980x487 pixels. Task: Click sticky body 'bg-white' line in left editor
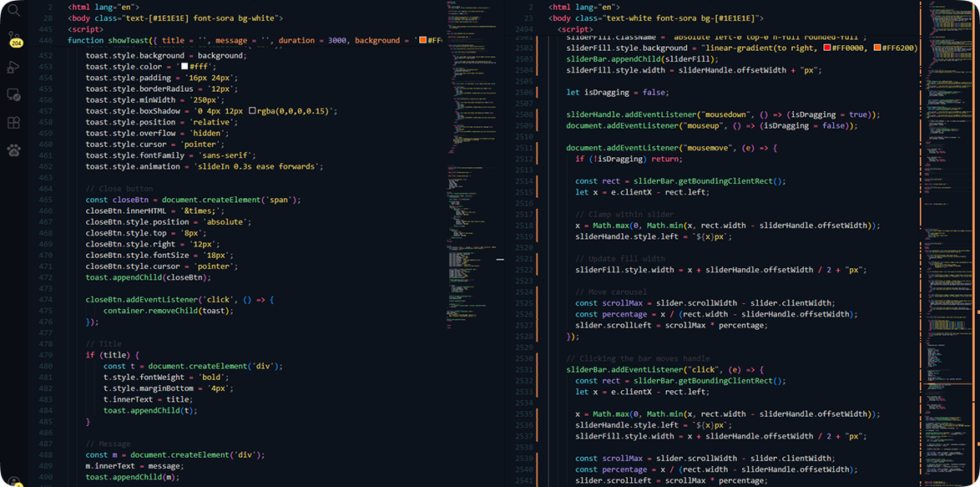(x=175, y=18)
